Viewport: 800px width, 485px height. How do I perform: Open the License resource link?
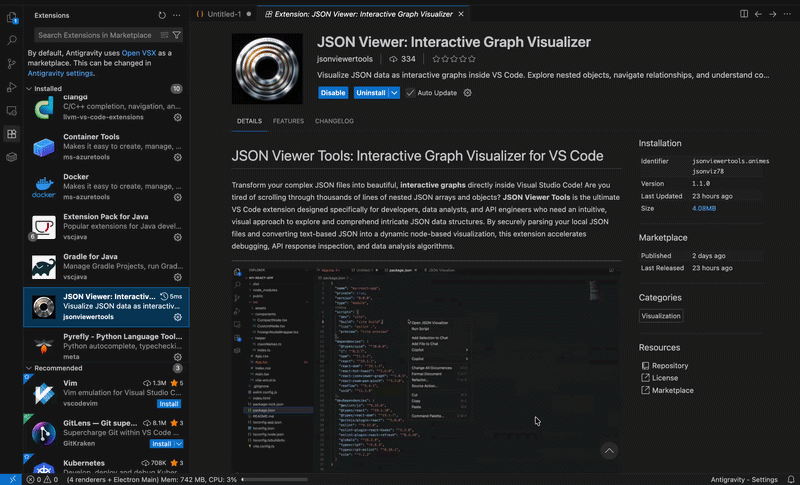(x=665, y=378)
